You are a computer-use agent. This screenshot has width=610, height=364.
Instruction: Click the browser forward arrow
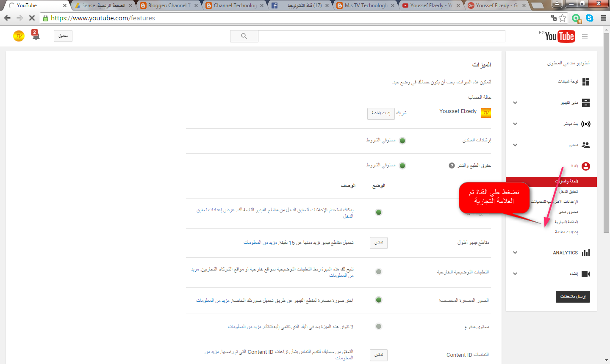19,18
